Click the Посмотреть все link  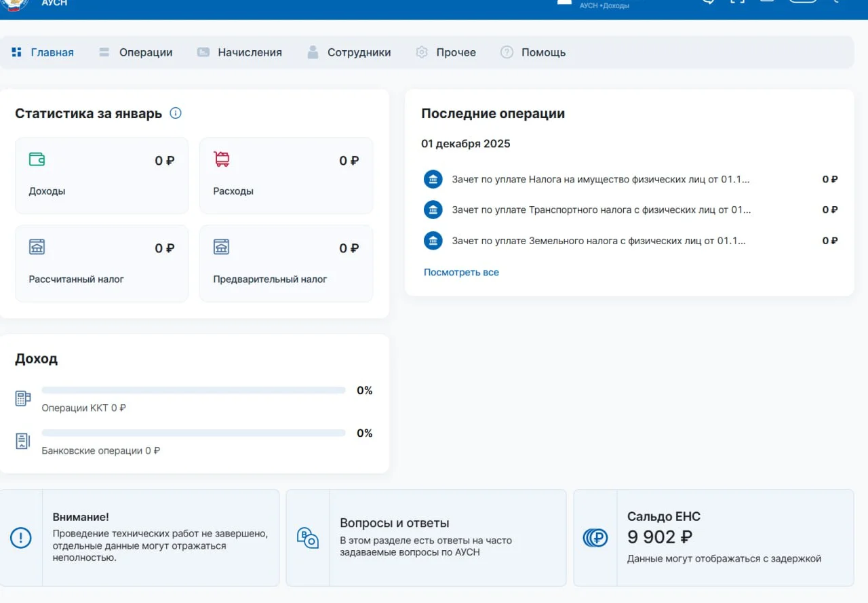(461, 272)
